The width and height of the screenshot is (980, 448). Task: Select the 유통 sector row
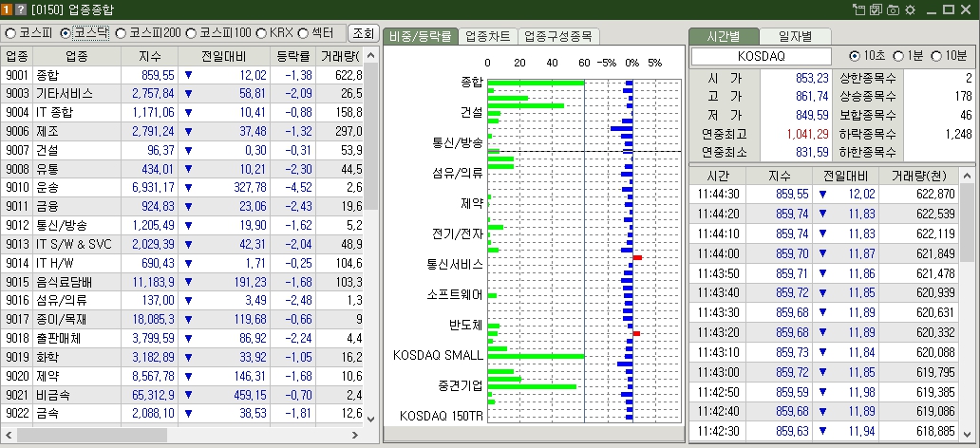click(182, 169)
